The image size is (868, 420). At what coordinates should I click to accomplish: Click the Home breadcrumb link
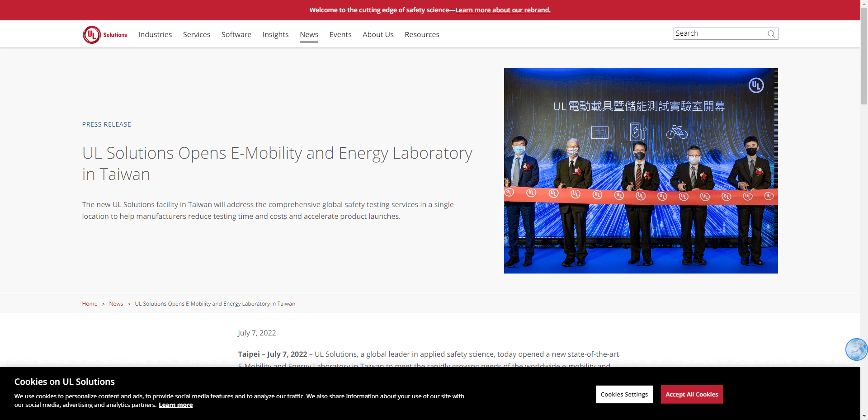[90, 304]
